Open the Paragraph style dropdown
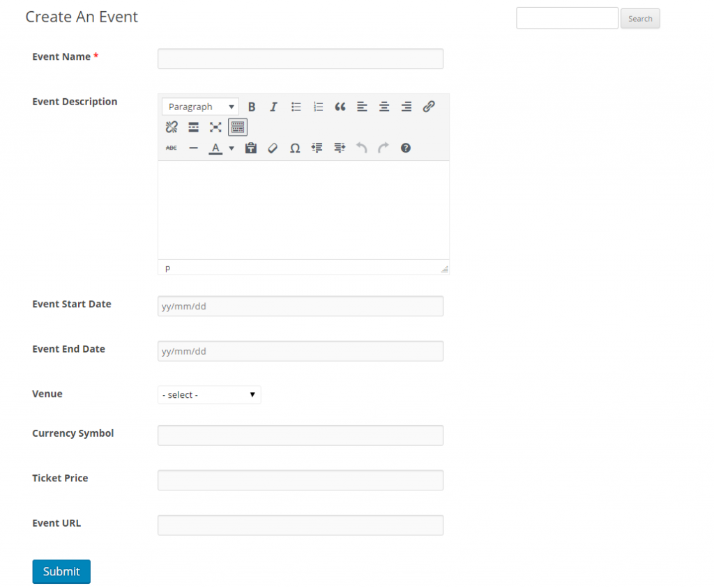This screenshot has height=588, width=714. click(x=200, y=107)
